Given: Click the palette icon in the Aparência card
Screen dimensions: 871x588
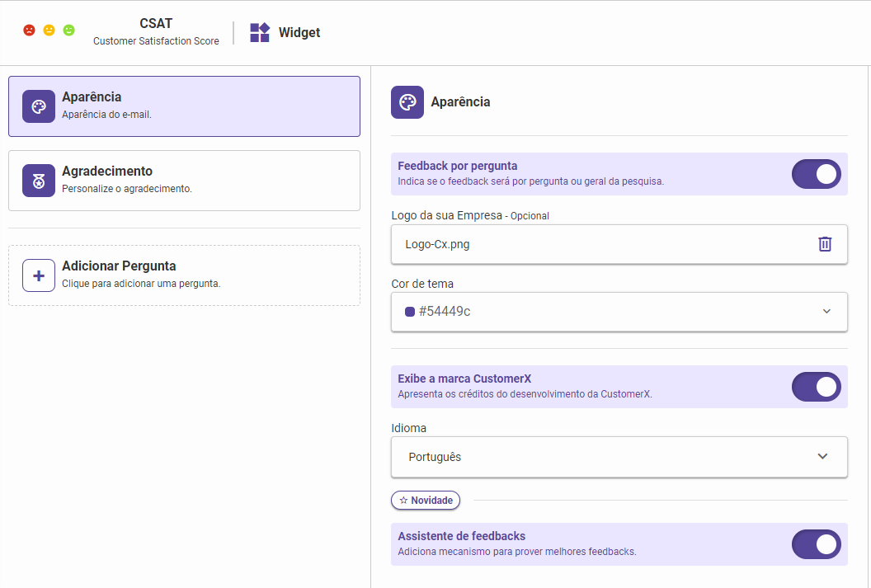Looking at the screenshot, I should 39,106.
